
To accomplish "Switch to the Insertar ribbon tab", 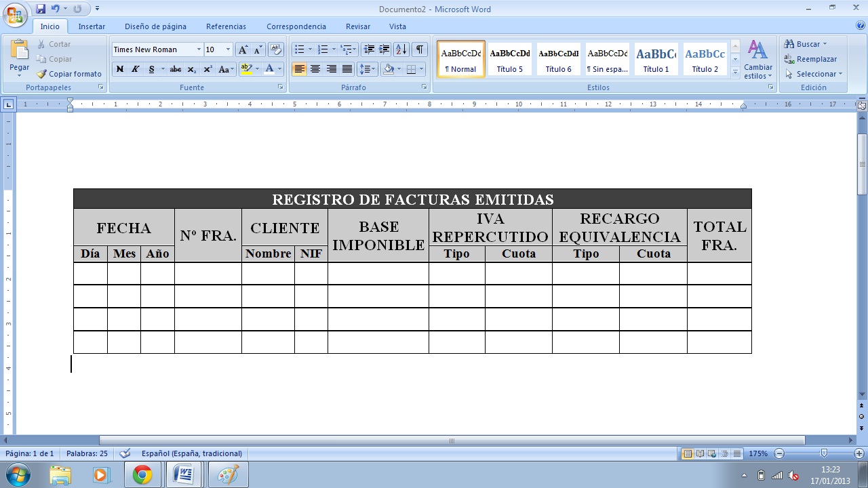I will coord(92,26).
